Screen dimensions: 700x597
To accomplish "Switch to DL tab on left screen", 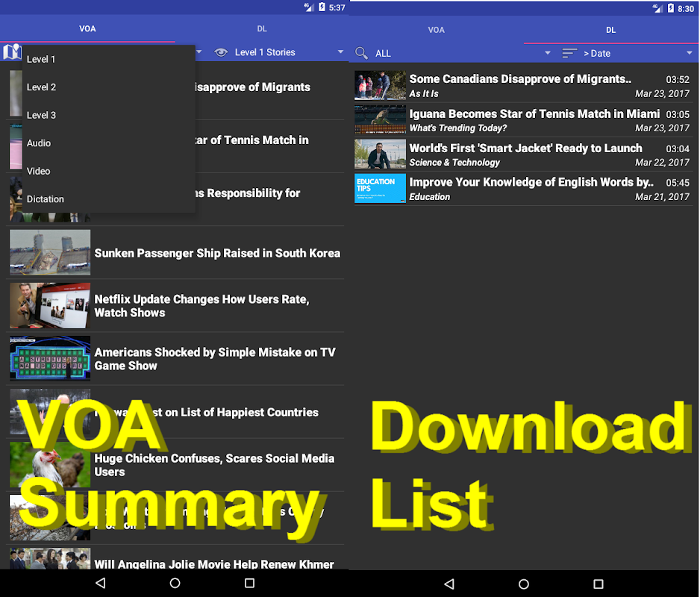I will pos(262,28).
